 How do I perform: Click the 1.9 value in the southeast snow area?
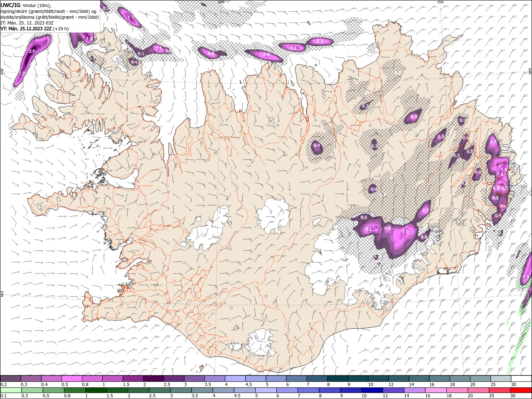(405, 232)
